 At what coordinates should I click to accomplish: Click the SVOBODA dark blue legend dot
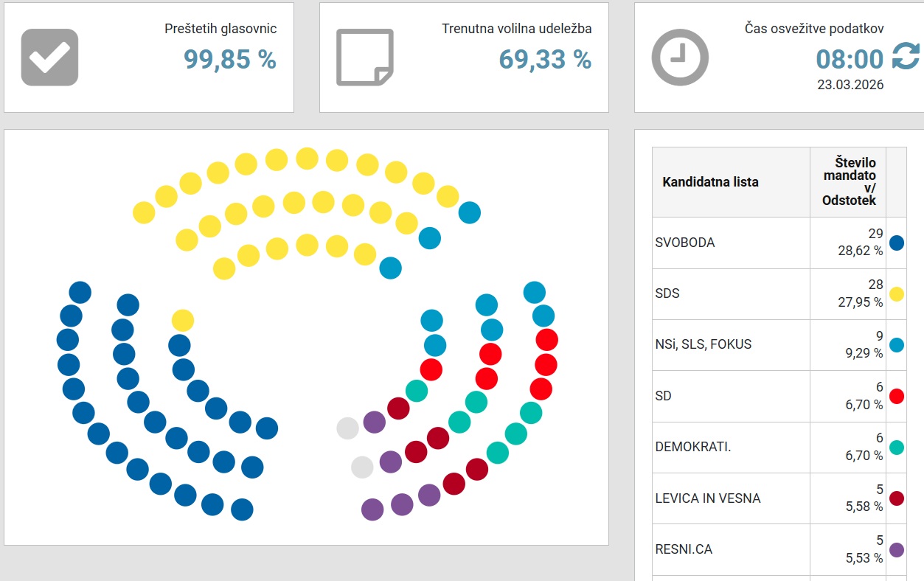897,243
